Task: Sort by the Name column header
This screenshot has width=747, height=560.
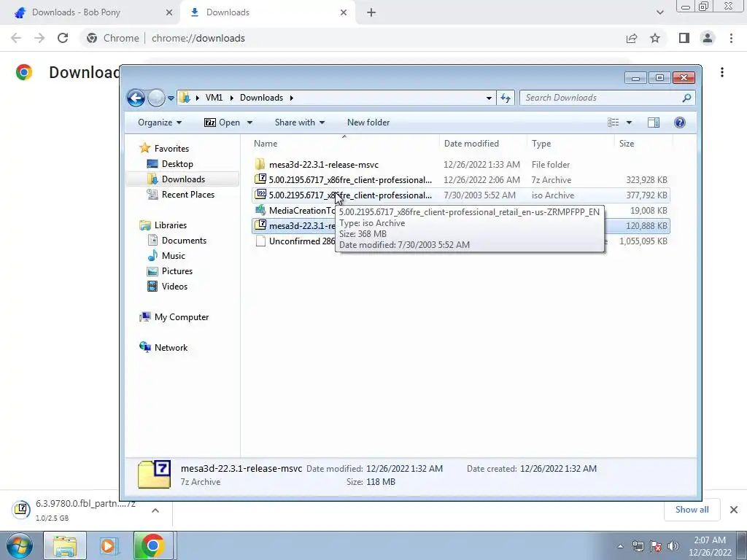Action: (x=344, y=144)
